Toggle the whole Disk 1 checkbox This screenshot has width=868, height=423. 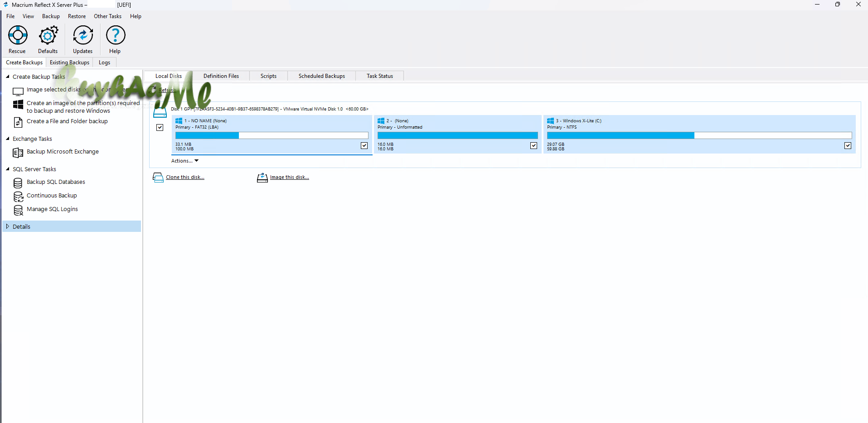coord(160,128)
